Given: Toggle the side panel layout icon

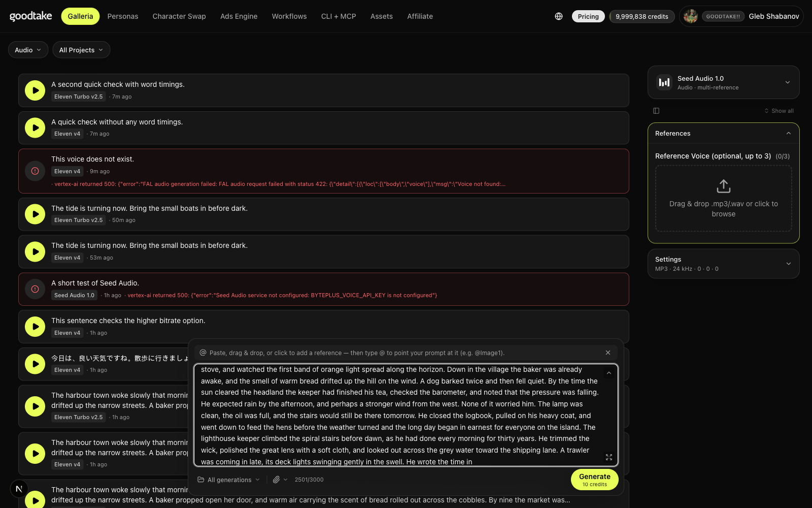Looking at the screenshot, I should point(656,111).
